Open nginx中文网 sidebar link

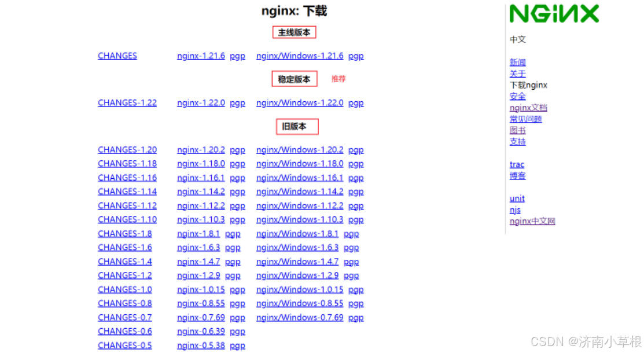pos(532,221)
